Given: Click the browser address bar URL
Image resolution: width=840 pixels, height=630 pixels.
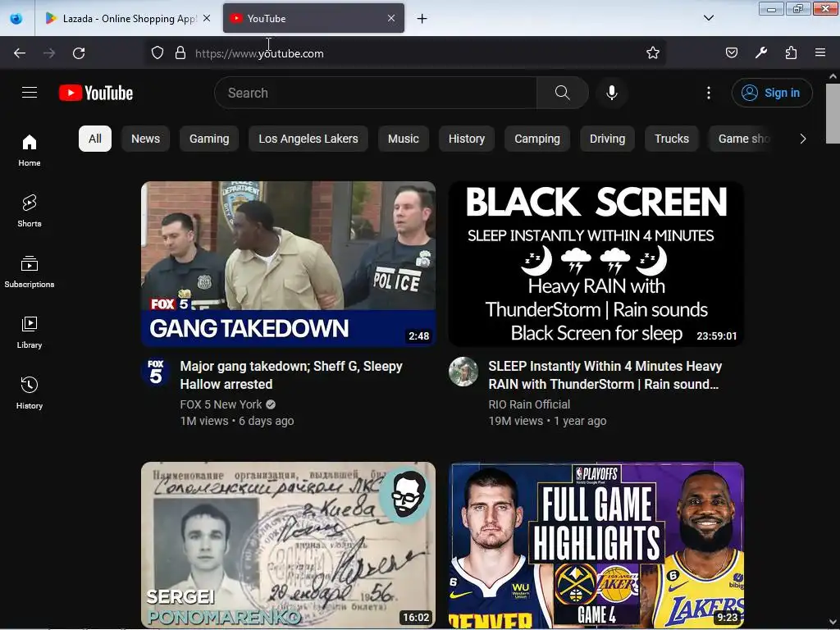Looking at the screenshot, I should [259, 53].
